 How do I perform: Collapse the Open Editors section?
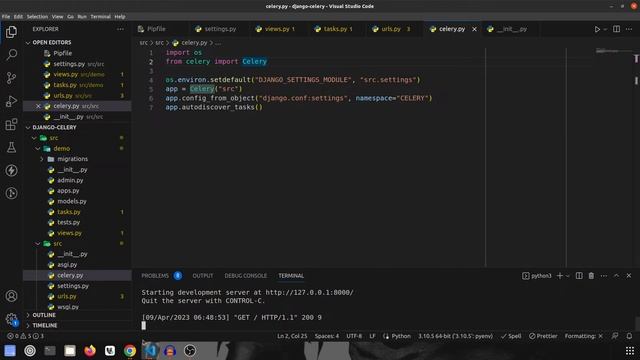point(28,42)
